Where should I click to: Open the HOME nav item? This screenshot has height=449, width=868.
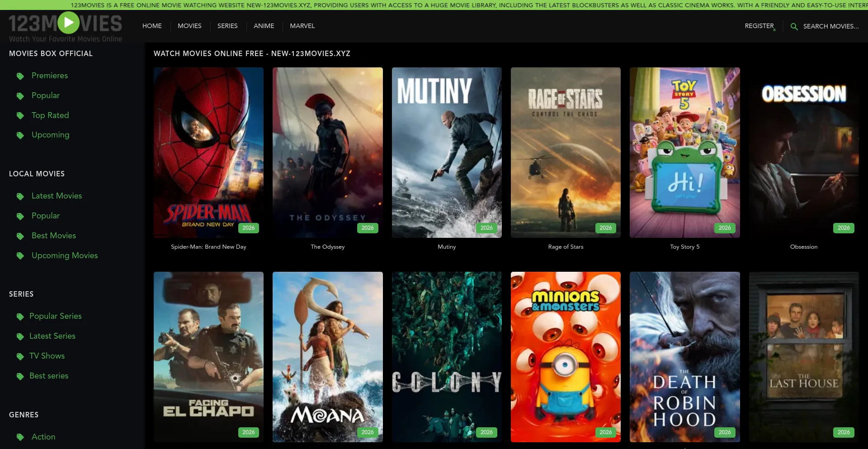tap(152, 26)
